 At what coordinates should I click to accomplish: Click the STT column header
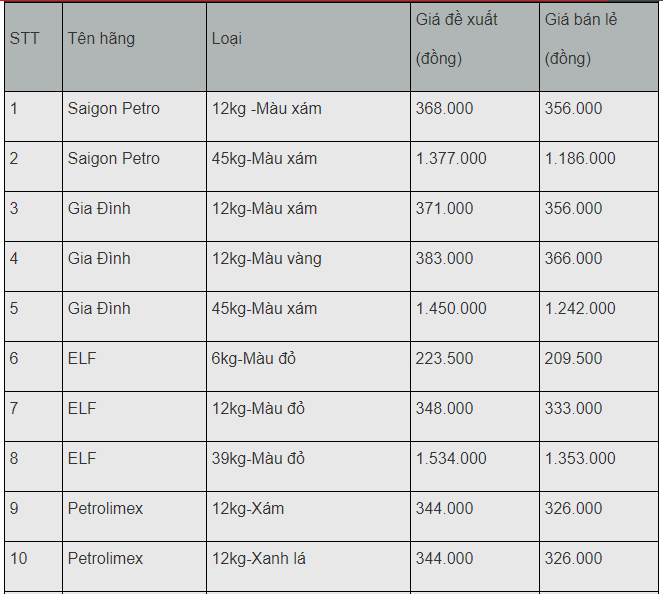[x=33, y=47]
